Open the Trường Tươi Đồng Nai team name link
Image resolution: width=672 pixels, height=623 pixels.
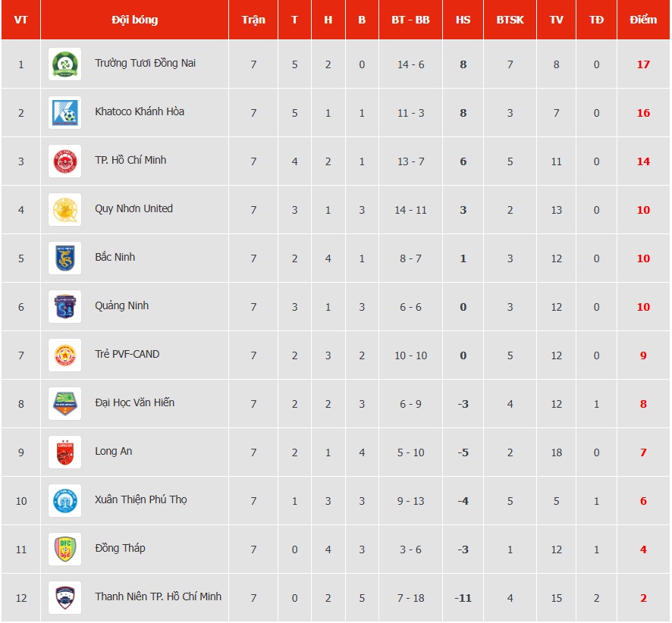(x=145, y=63)
